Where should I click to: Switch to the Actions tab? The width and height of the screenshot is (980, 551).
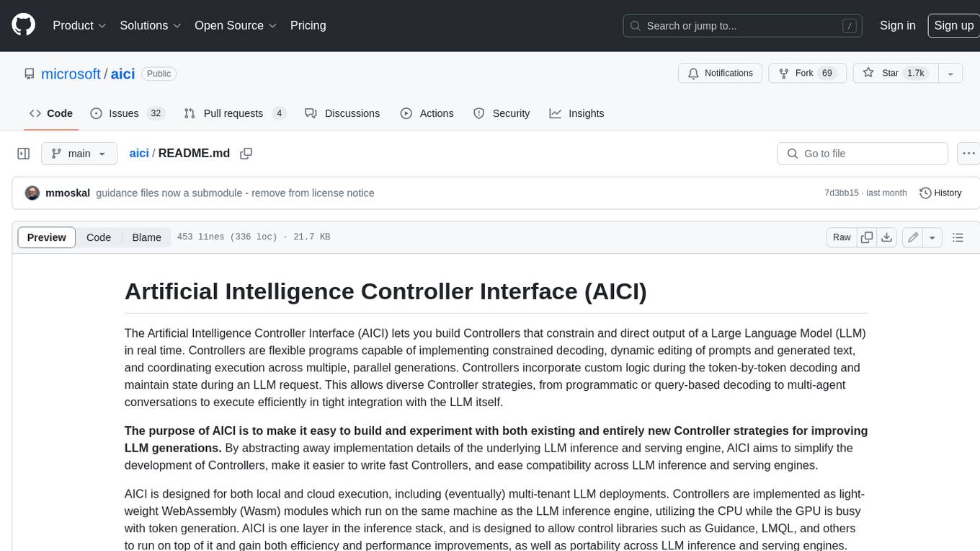pos(427,113)
